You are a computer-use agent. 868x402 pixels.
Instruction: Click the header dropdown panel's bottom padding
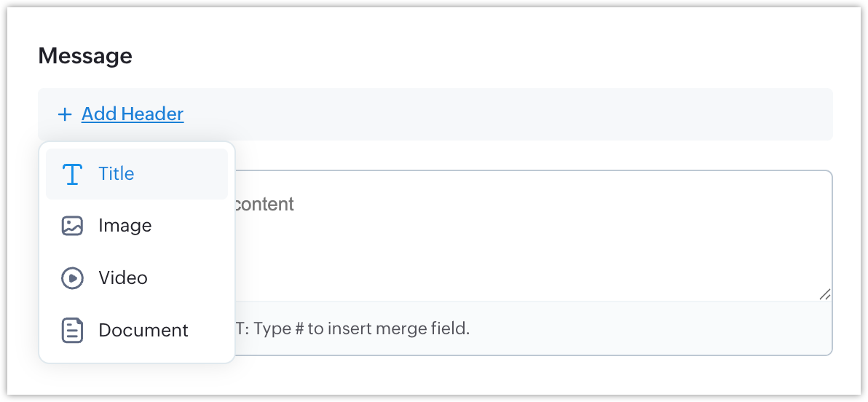137,355
